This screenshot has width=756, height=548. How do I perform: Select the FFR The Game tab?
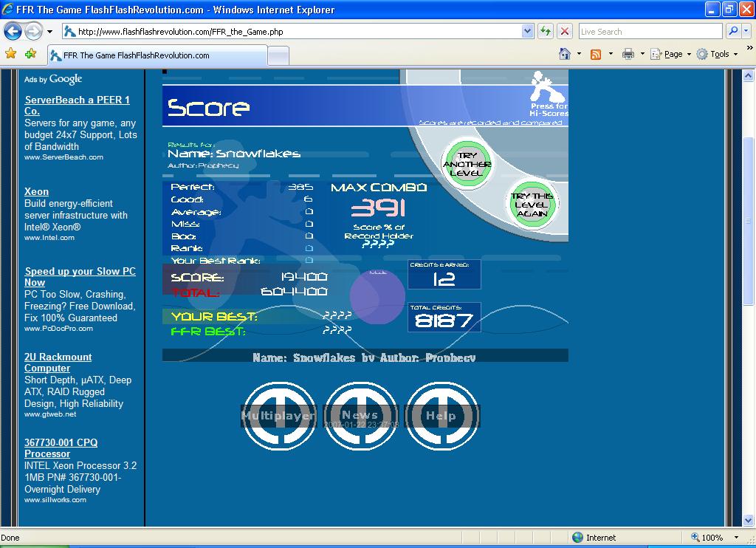(x=158, y=55)
